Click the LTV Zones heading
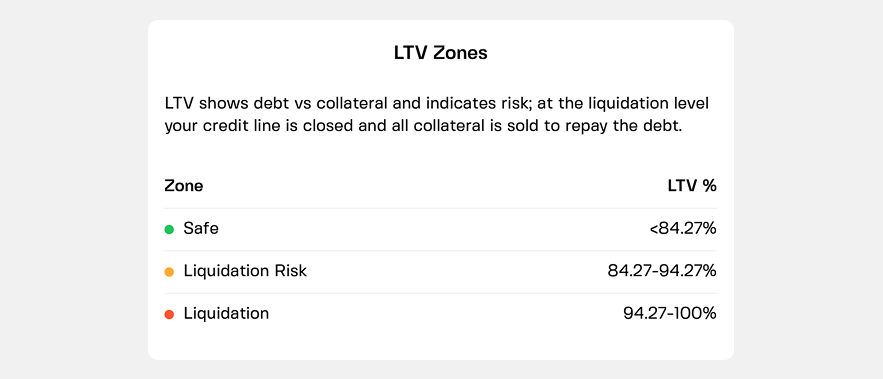 (x=440, y=53)
